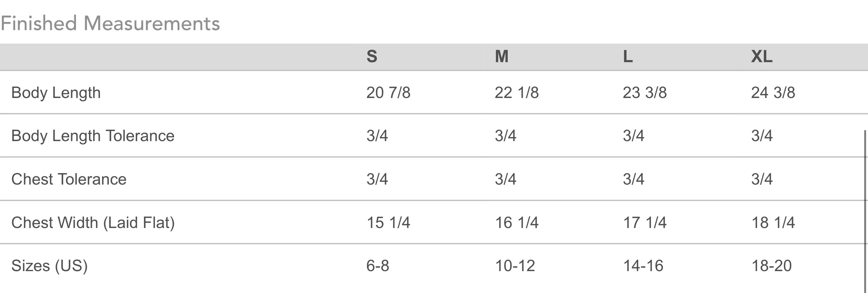
Task: Select the S size column header
Action: (x=372, y=56)
